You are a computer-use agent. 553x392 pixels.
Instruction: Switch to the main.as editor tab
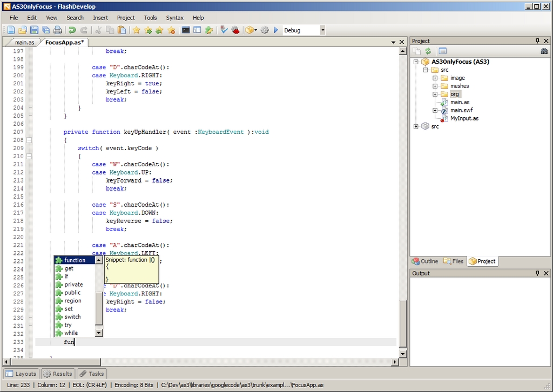(24, 42)
